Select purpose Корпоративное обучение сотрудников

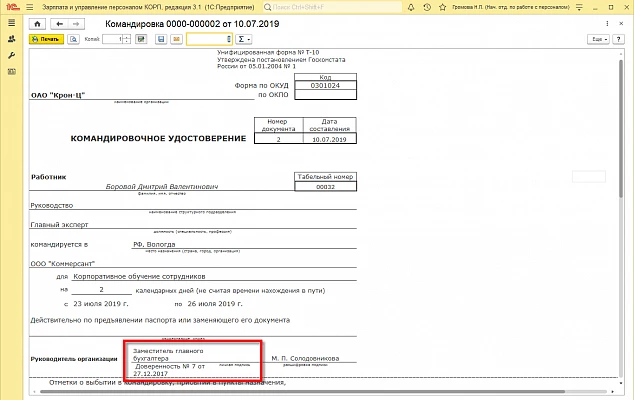(x=139, y=277)
